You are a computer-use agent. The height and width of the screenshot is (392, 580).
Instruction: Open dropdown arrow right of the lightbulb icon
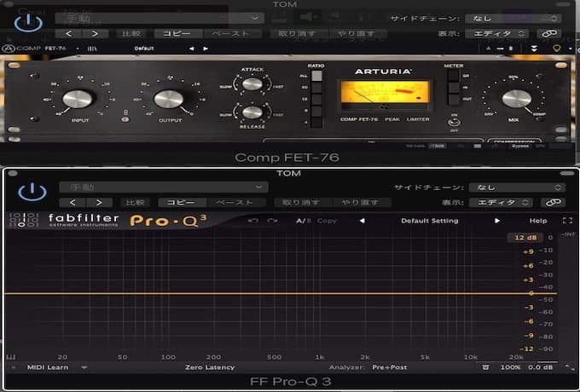(570, 49)
